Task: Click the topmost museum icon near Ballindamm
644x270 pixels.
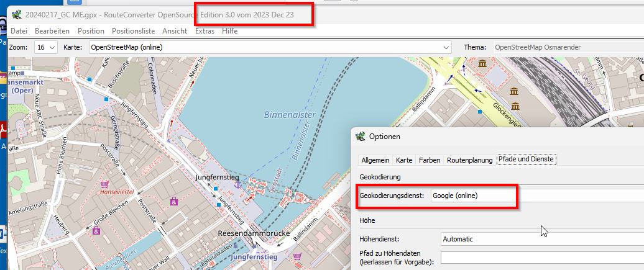Action: coord(483,64)
